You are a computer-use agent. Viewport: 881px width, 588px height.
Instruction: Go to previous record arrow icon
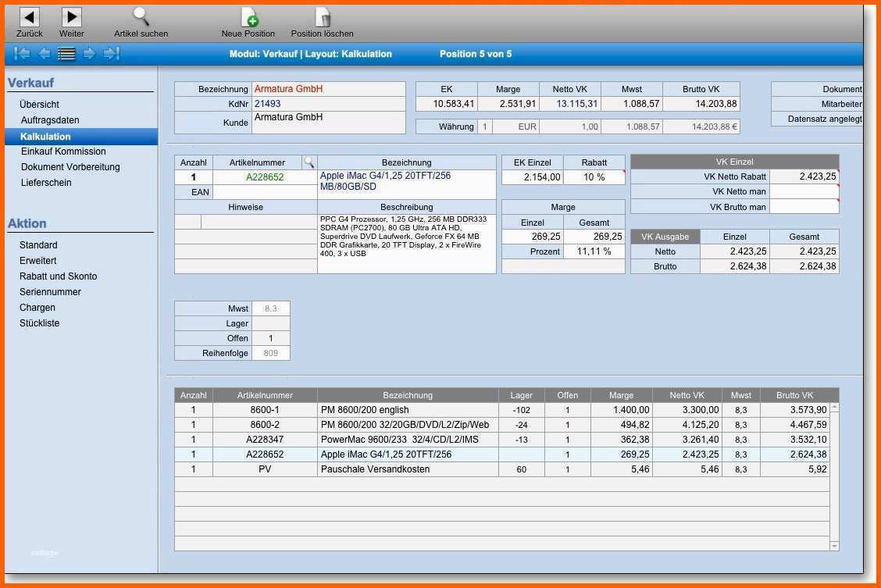[44, 53]
